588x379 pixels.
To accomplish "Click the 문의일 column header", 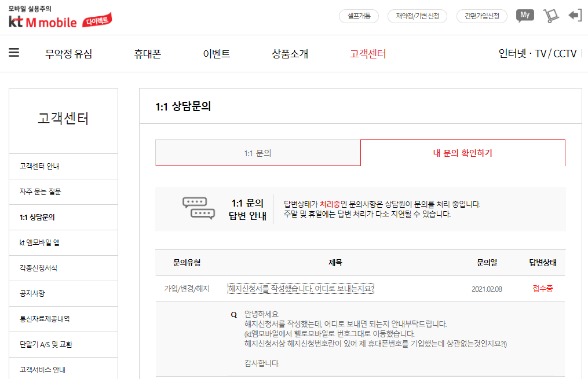I will tap(487, 263).
